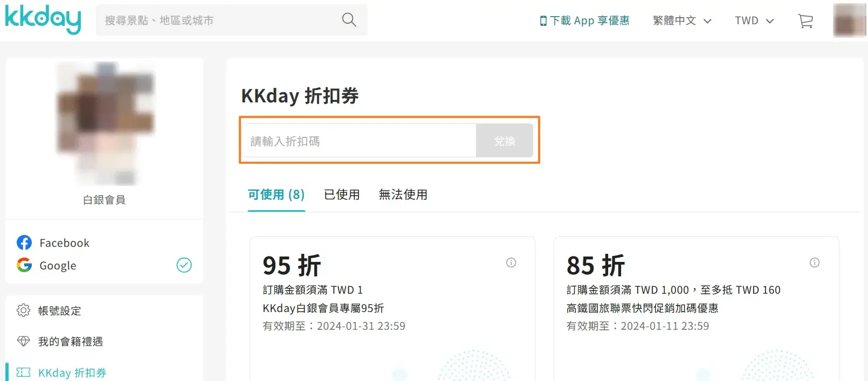Image resolution: width=868 pixels, height=381 pixels.
Task: Switch to the 已使用 tab
Action: tap(342, 195)
